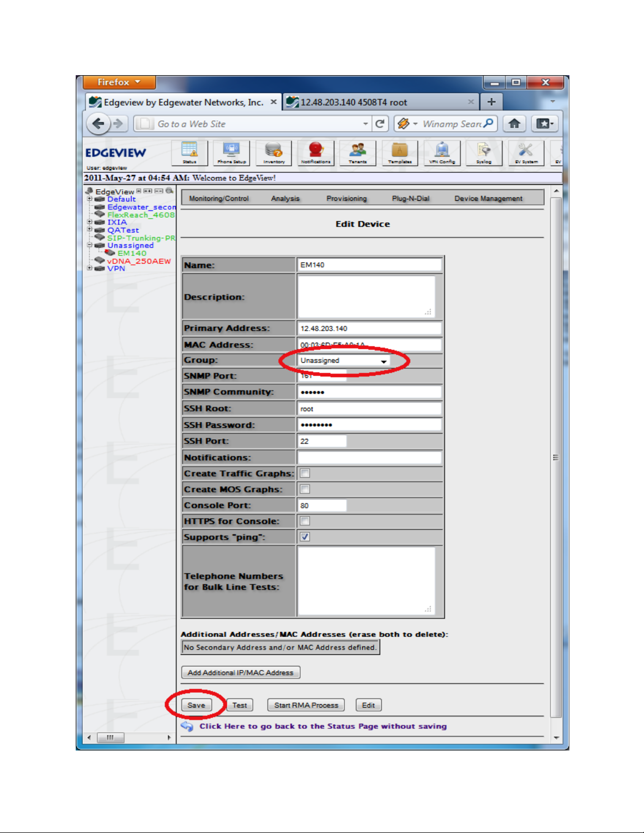Open the Group dropdown showing Unassigned
The width and height of the screenshot is (644, 833).
click(344, 361)
